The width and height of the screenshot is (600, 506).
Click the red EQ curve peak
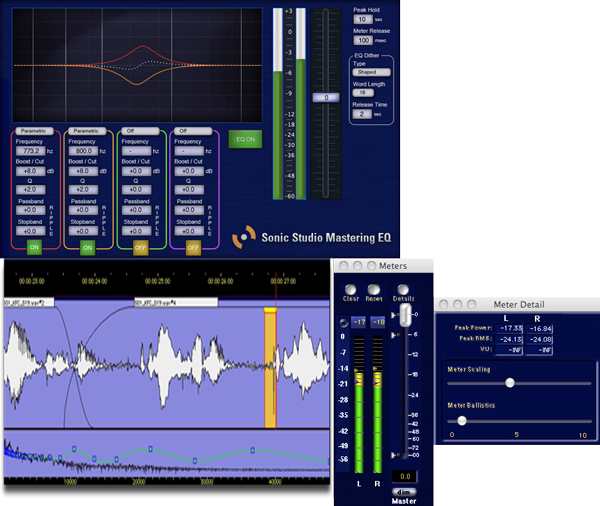142,47
